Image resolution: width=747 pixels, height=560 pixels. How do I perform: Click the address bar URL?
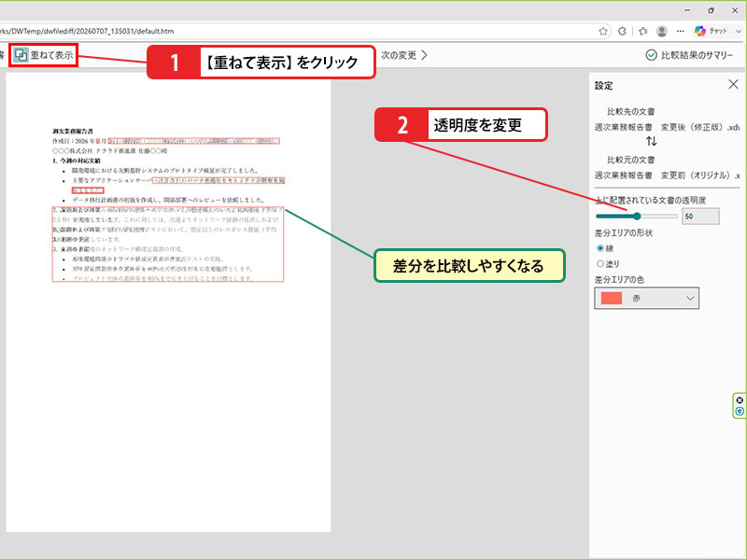point(87,32)
